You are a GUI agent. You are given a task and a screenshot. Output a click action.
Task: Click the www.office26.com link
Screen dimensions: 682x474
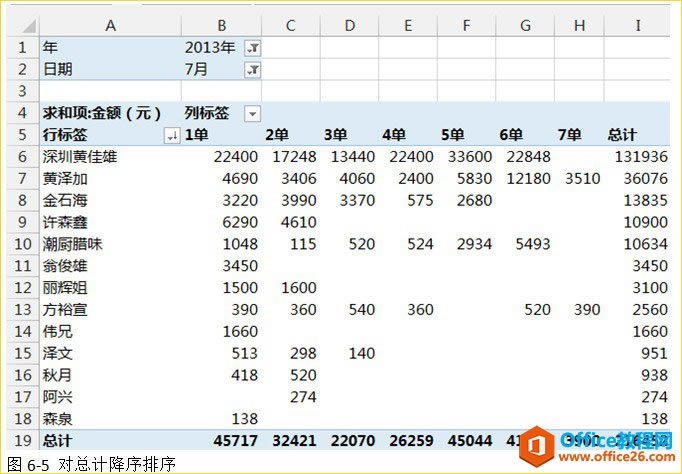617,457
